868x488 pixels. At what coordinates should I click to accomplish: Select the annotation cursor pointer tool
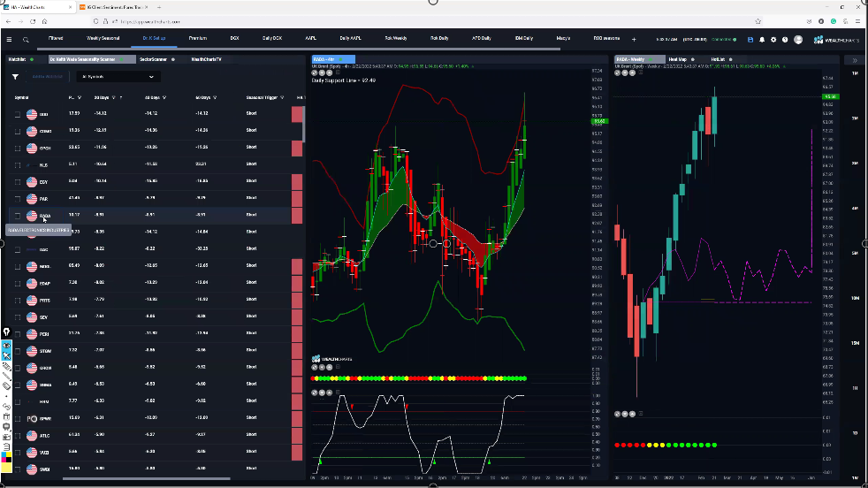(7, 355)
